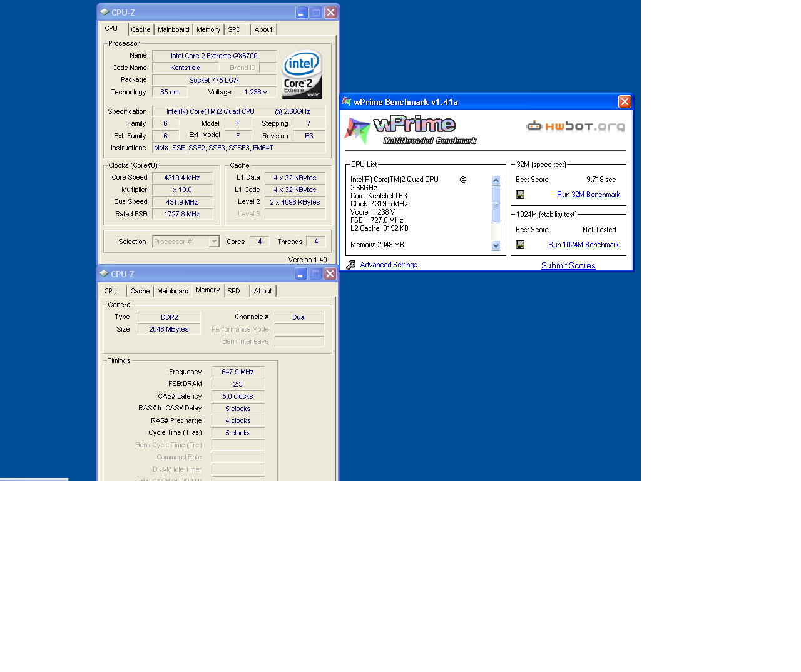
Task: Click the memory Type value DDR2
Action: 169,317
